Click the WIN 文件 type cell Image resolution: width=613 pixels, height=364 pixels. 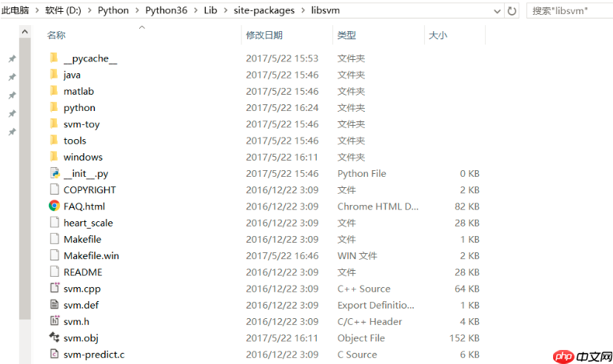(x=358, y=255)
